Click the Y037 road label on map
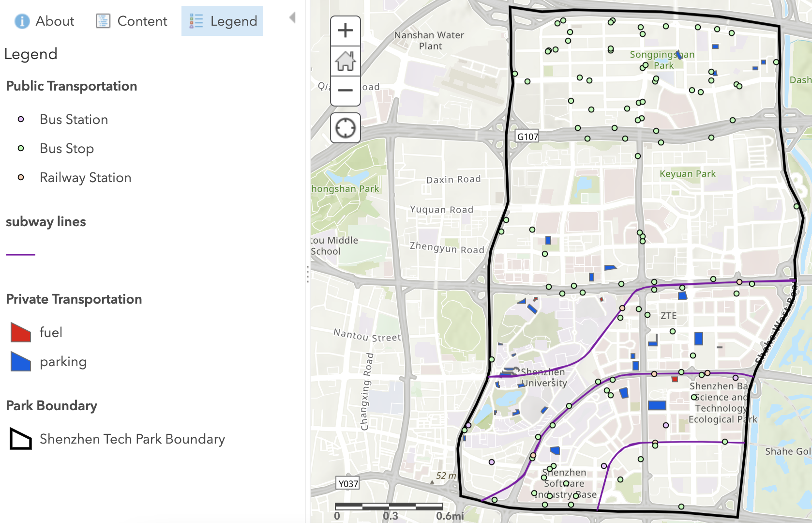Screen dimensions: 812x523 pyautogui.click(x=348, y=483)
